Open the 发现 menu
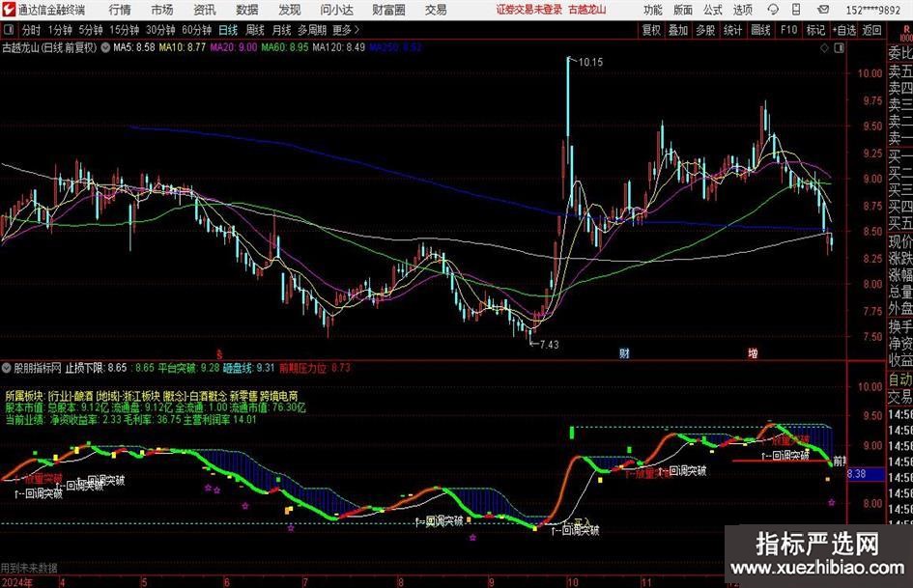The width and height of the screenshot is (913, 588). (x=289, y=10)
